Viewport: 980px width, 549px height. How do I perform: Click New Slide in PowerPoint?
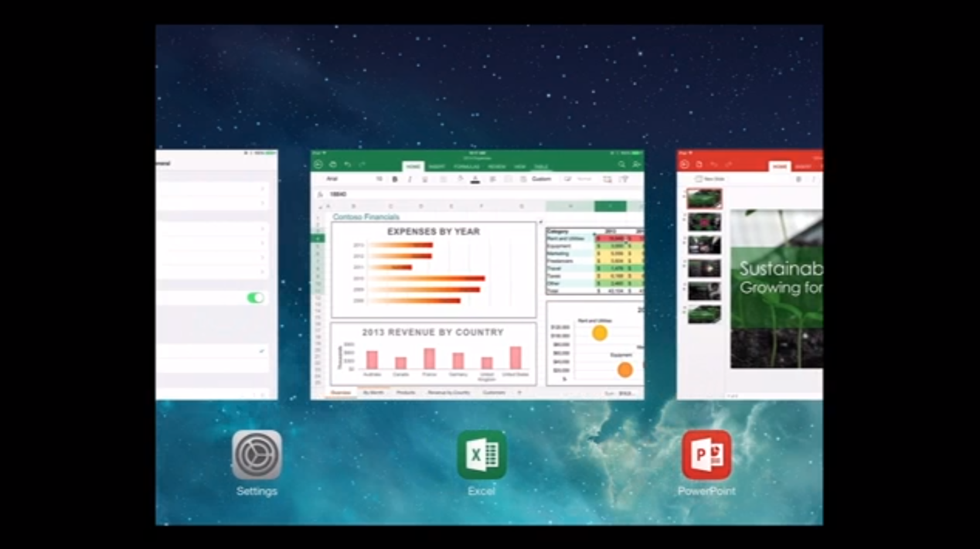(x=710, y=179)
